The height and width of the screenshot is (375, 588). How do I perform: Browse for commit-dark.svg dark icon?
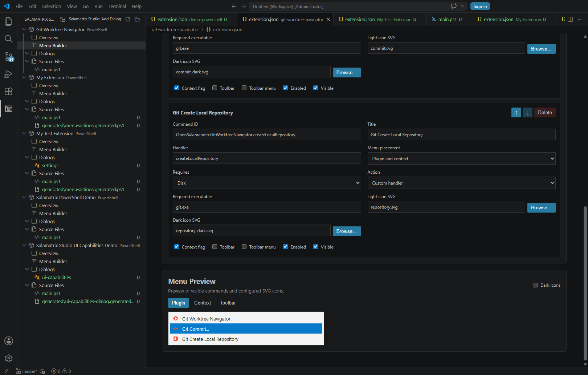tap(347, 72)
